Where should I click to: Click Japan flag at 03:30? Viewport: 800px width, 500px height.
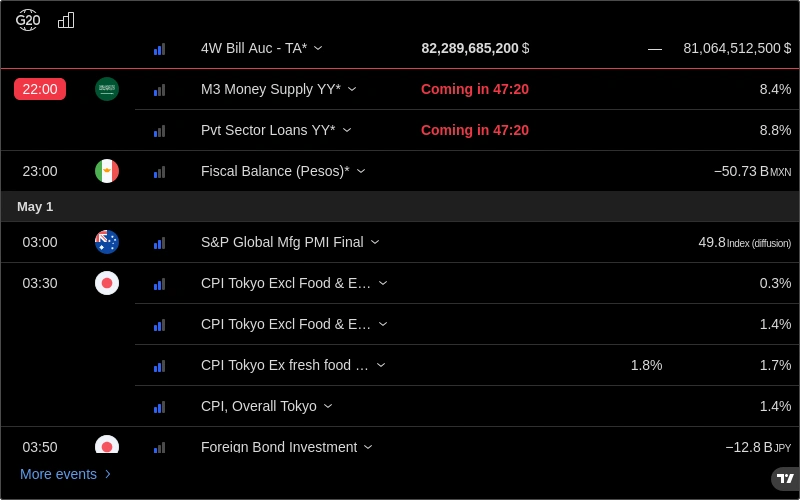coord(107,283)
